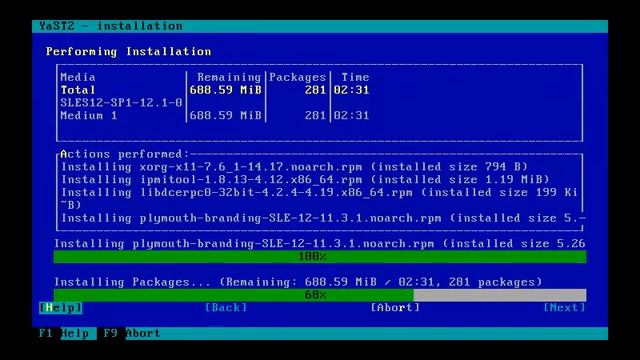Proceed with the [Next] button
The height and width of the screenshot is (360, 640).
pos(564,307)
